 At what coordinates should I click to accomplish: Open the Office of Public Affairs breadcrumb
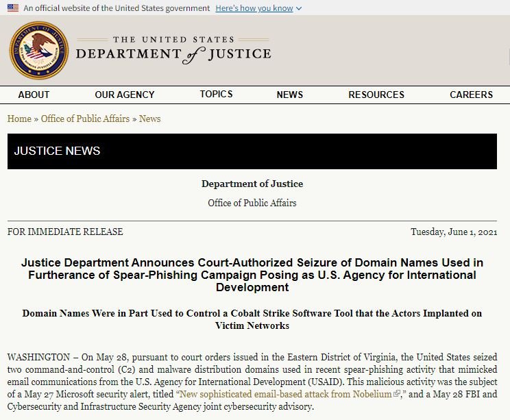coord(85,119)
